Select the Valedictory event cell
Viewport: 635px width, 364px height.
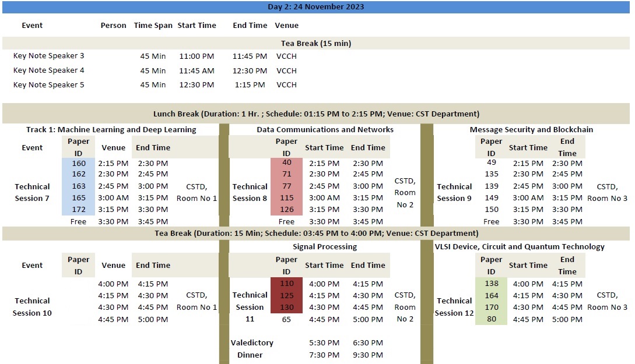click(x=252, y=343)
